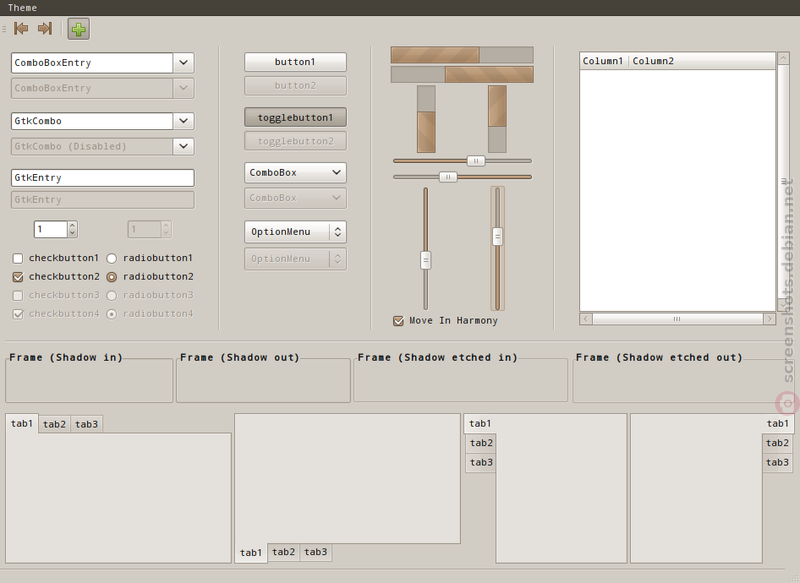Image resolution: width=800 pixels, height=583 pixels.
Task: Select tab2 in bottom-tabbed notebook
Action: pyautogui.click(x=283, y=552)
